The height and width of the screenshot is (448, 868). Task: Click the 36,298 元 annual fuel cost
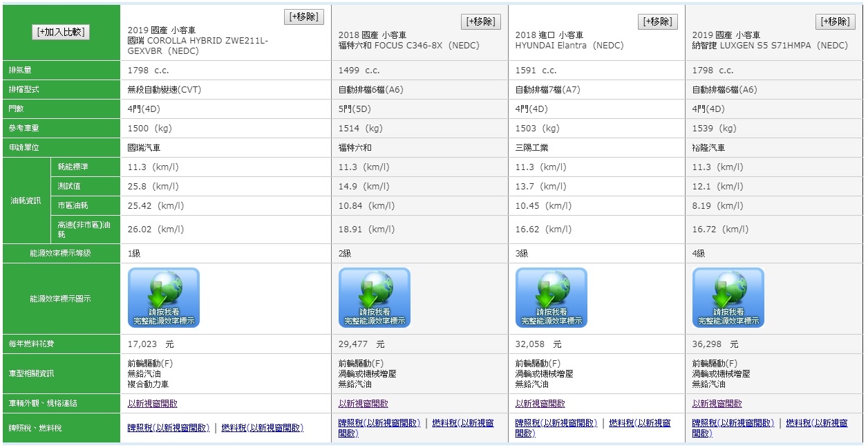[x=715, y=344]
